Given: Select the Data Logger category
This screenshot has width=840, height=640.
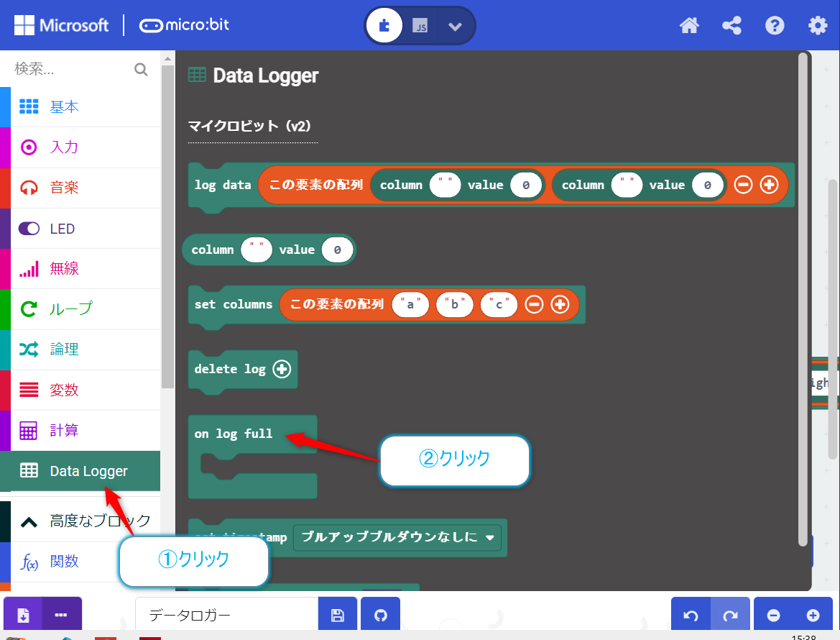Looking at the screenshot, I should [80, 471].
